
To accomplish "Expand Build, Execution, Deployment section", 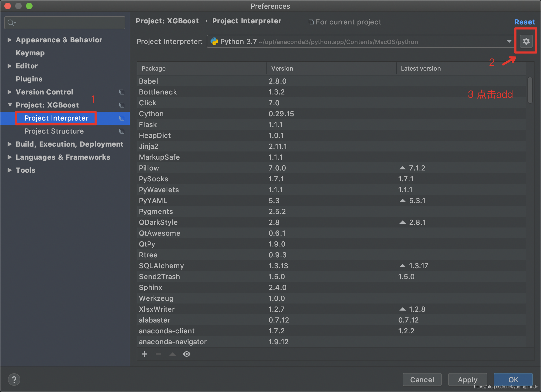I will pos(9,144).
